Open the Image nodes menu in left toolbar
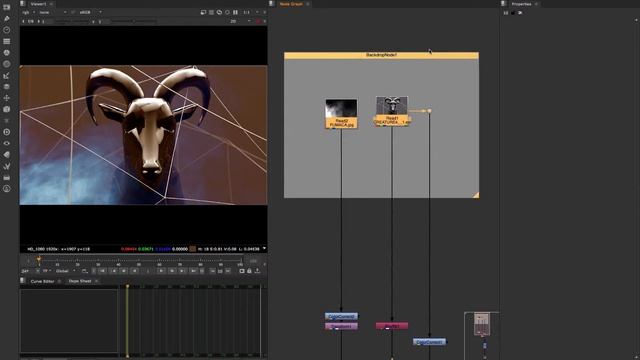This screenshot has width=640, height=360. coord(7,7)
